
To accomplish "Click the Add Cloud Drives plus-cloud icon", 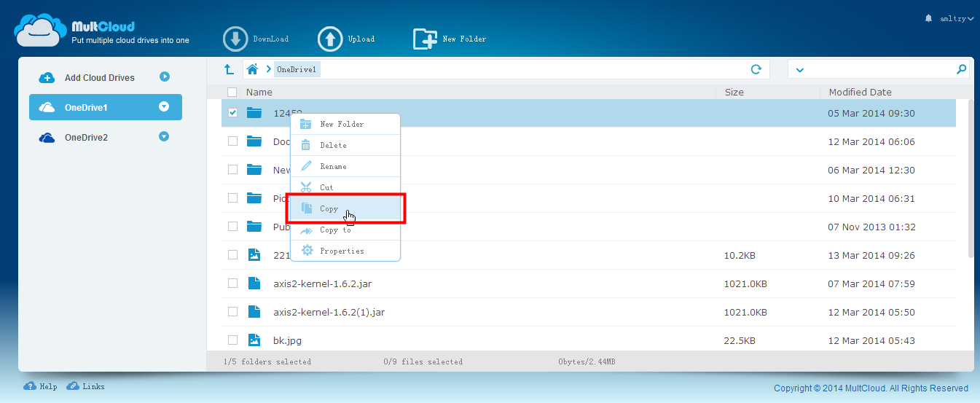I will pyautogui.click(x=47, y=77).
